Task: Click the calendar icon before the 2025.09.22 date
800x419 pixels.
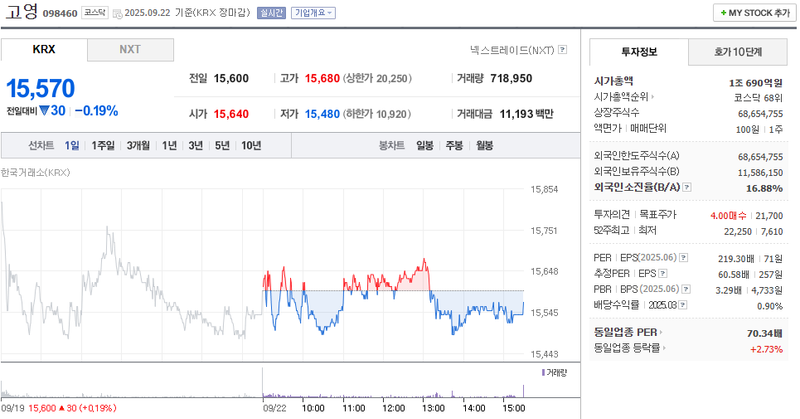Action: (x=117, y=14)
